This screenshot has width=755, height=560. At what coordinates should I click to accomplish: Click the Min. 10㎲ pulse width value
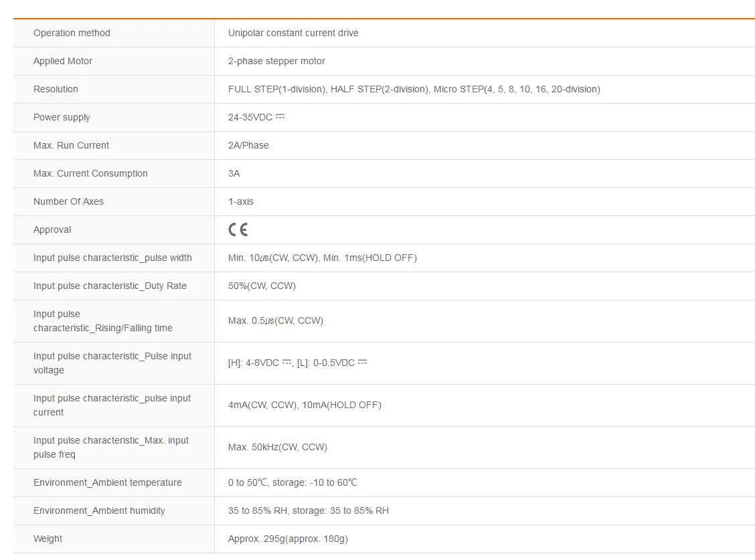coord(323,258)
